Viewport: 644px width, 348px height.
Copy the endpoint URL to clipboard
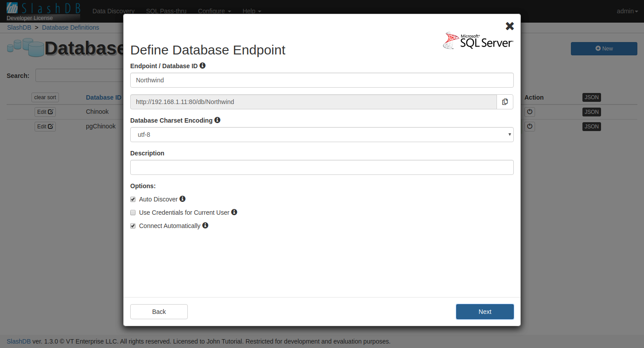[505, 102]
